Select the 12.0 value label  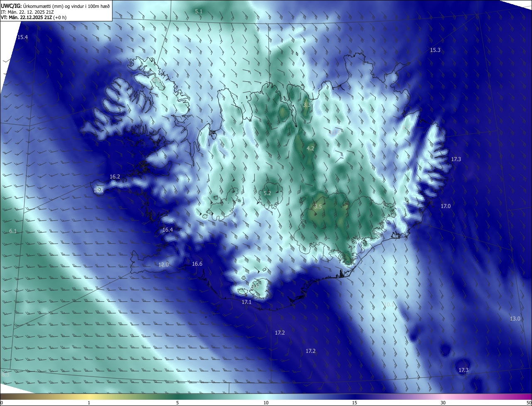tap(164, 264)
